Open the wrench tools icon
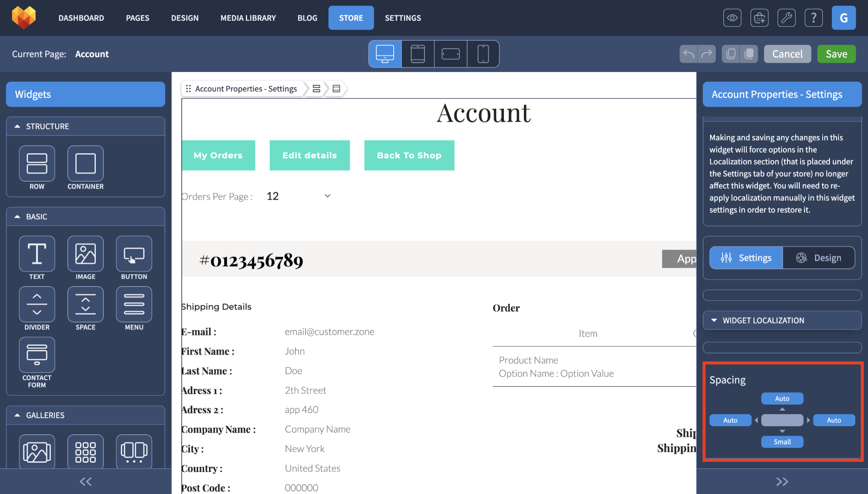The image size is (868, 494). click(x=786, y=18)
